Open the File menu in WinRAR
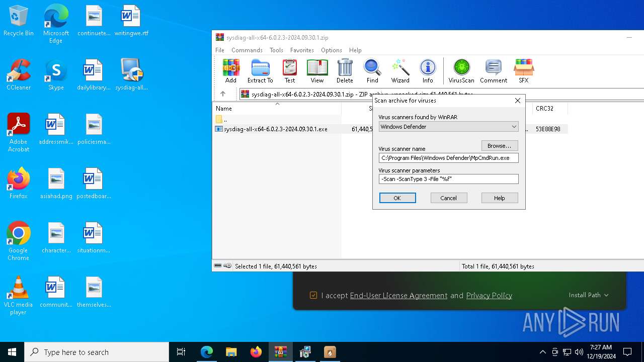 point(220,50)
